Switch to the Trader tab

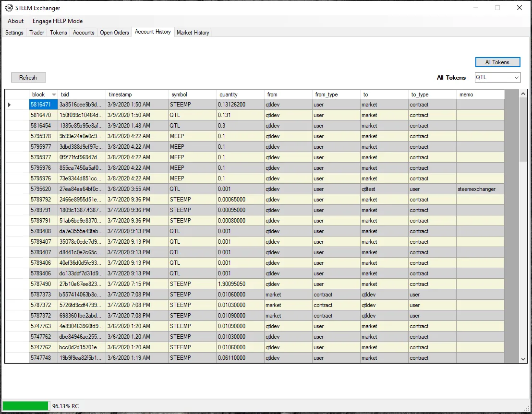(x=36, y=33)
